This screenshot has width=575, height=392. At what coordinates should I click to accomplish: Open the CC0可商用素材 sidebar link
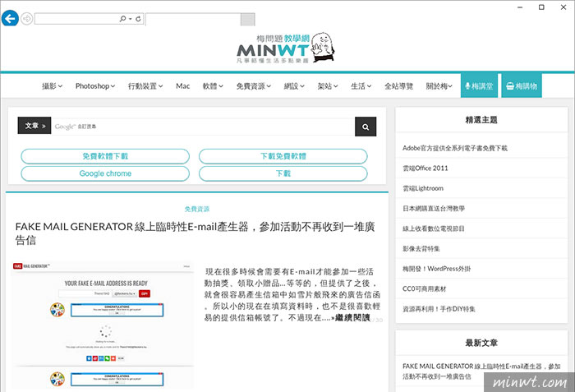pyautogui.click(x=425, y=288)
